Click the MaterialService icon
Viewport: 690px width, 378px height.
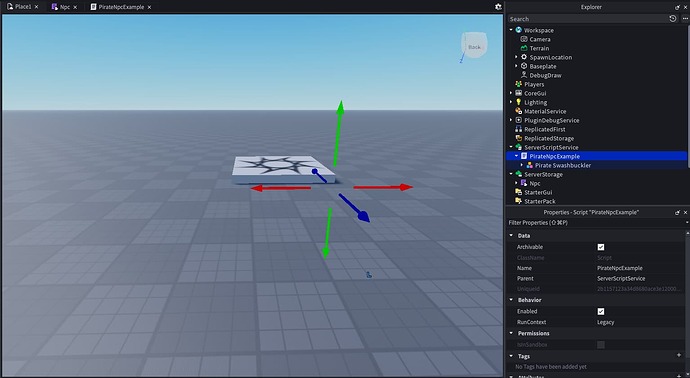(518, 111)
